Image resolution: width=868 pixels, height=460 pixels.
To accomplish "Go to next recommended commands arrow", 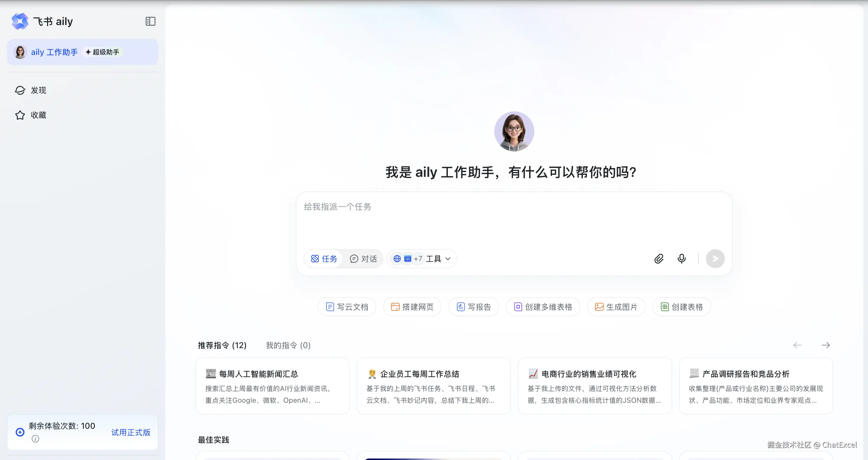I will pos(825,345).
